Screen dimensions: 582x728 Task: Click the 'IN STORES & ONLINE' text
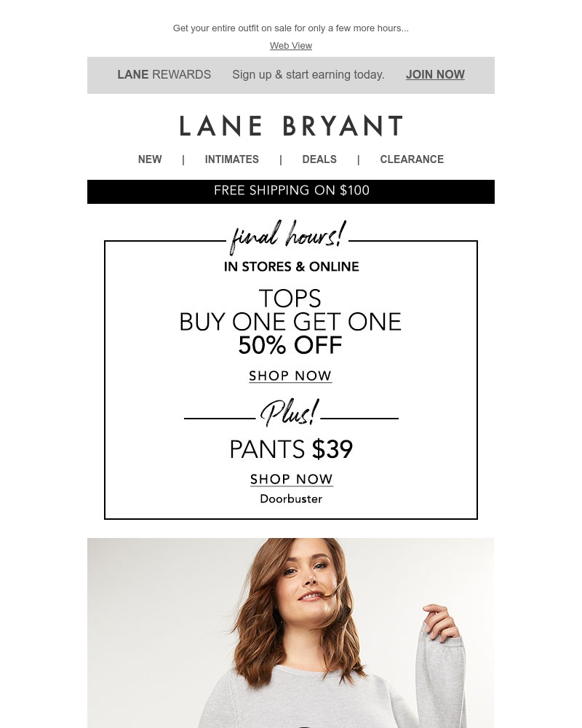coord(291,266)
